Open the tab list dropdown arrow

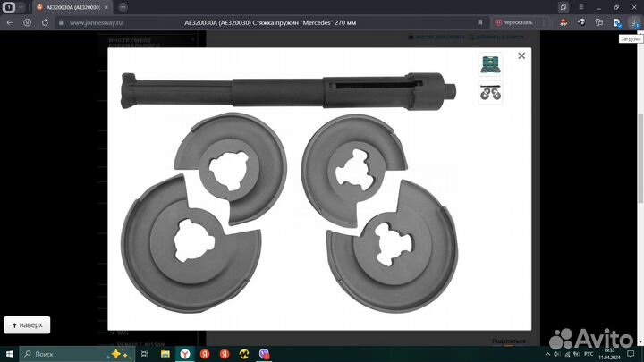[21, 7]
